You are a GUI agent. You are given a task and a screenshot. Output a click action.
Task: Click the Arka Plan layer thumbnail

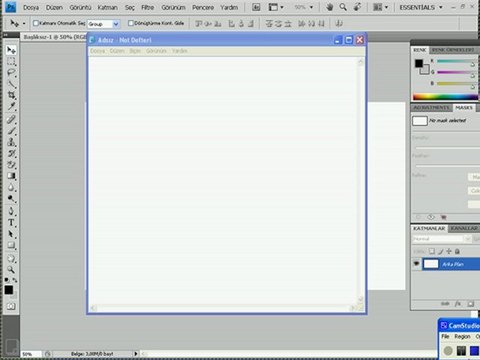(x=431, y=264)
